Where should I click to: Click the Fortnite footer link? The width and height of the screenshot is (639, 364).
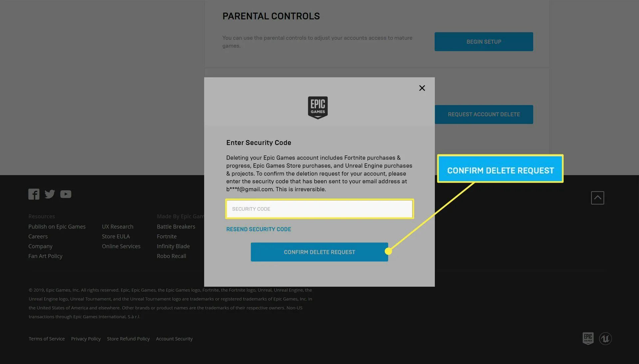point(166,236)
